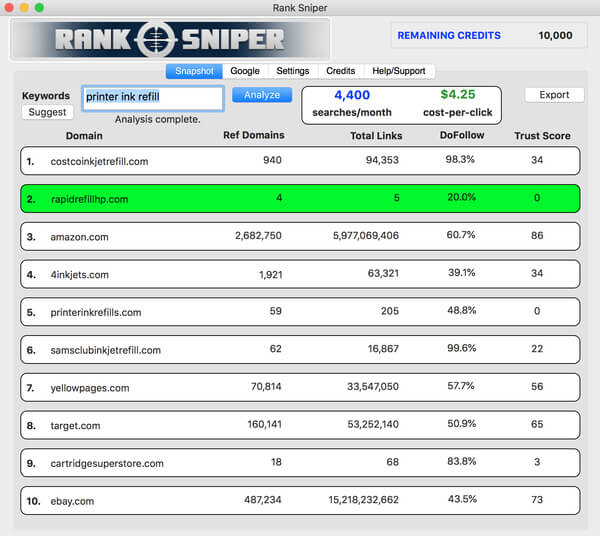Select the cartridgesuperstore.com result
This screenshot has height=536, width=600.
[300, 463]
